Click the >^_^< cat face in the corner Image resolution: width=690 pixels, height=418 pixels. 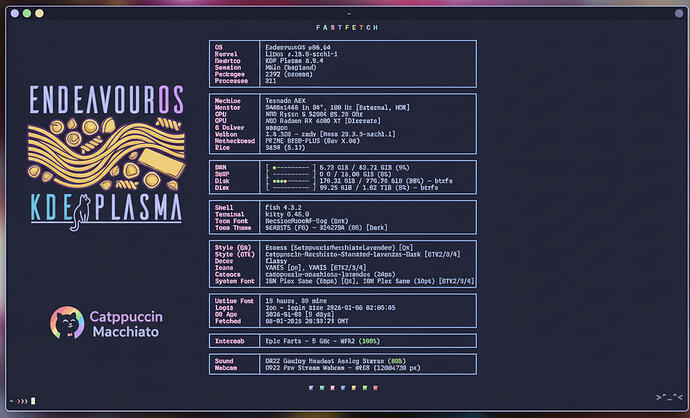tap(669, 398)
